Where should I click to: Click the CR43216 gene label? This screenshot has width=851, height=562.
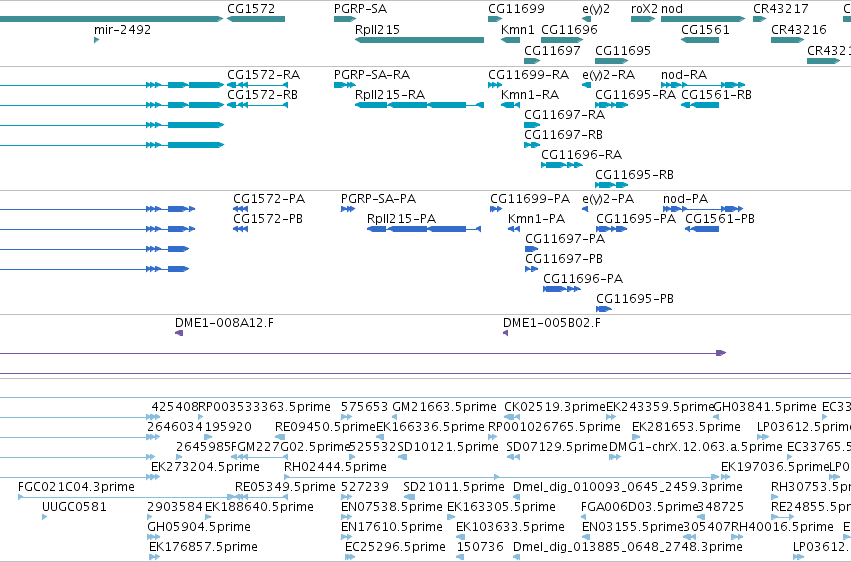tap(799, 29)
